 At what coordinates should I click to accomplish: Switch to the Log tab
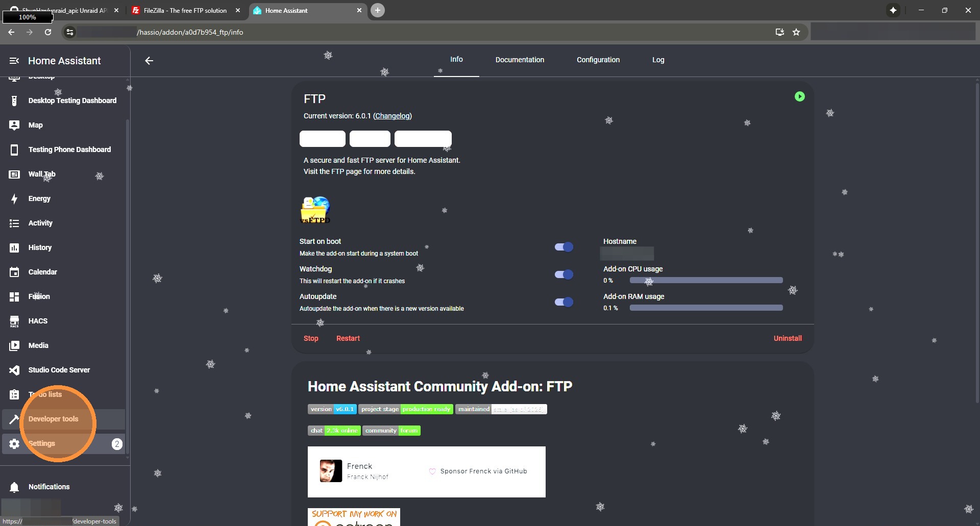click(658, 60)
